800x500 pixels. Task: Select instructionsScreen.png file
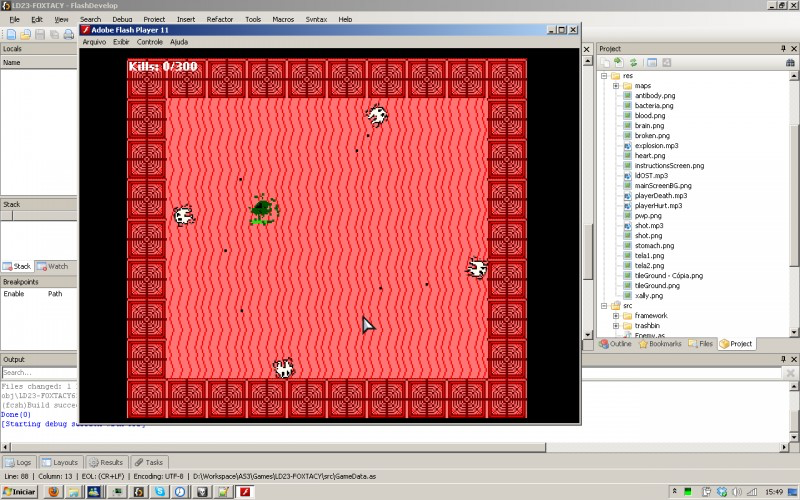pos(669,166)
